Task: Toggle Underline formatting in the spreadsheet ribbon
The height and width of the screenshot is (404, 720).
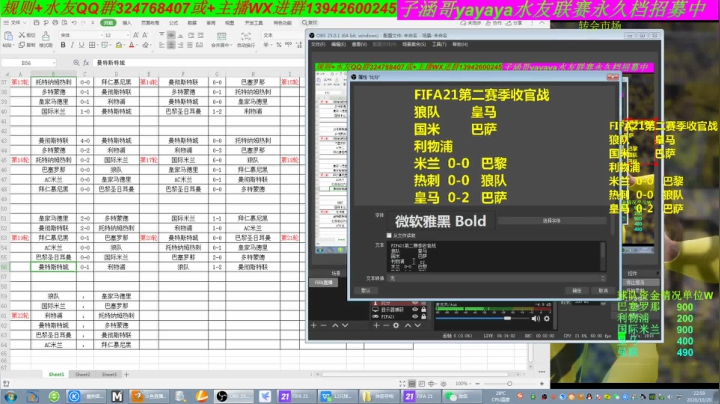Action: [x=81, y=45]
